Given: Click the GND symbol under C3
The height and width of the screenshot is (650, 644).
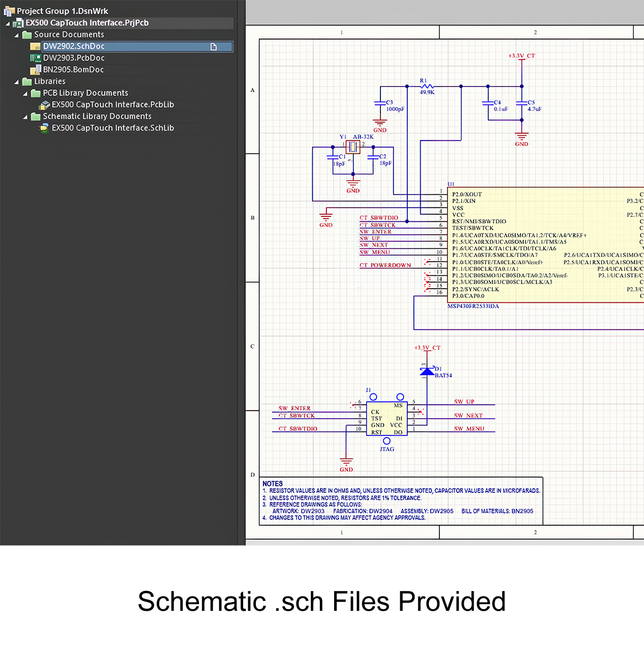Looking at the screenshot, I should click(x=380, y=126).
